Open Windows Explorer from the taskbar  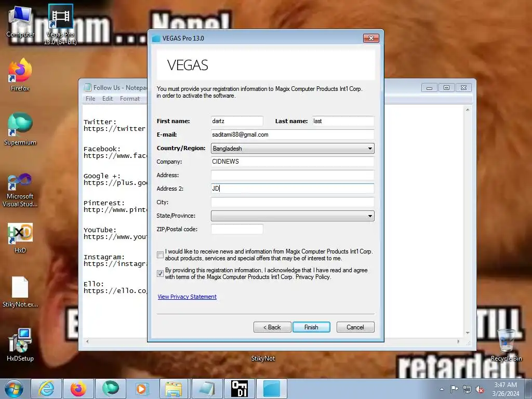point(175,389)
